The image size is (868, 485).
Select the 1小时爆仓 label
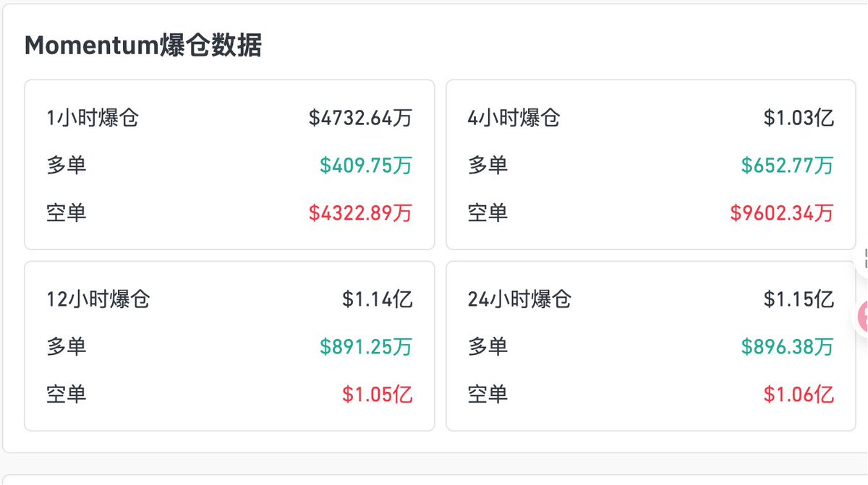click(x=93, y=118)
